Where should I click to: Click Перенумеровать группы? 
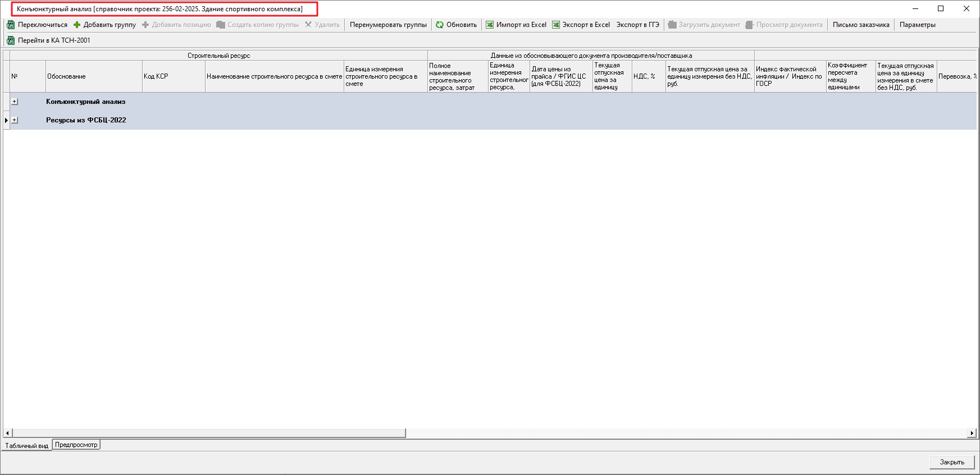point(388,25)
